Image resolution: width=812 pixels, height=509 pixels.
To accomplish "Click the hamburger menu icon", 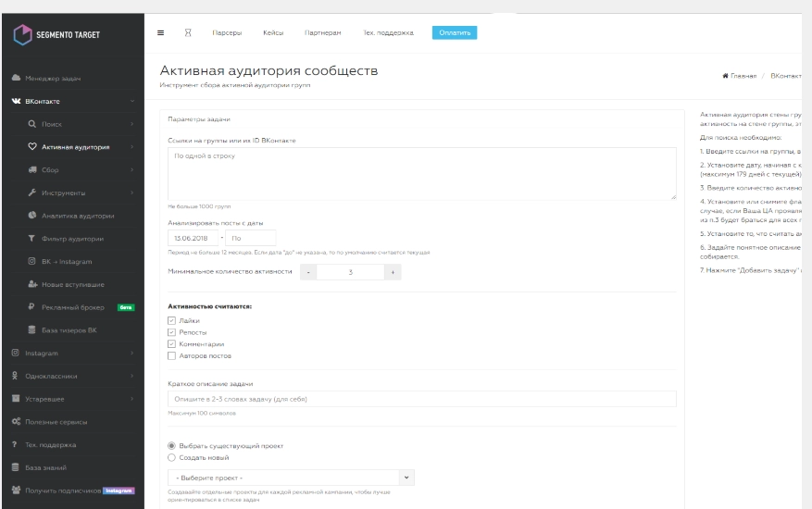I will coord(160,32).
